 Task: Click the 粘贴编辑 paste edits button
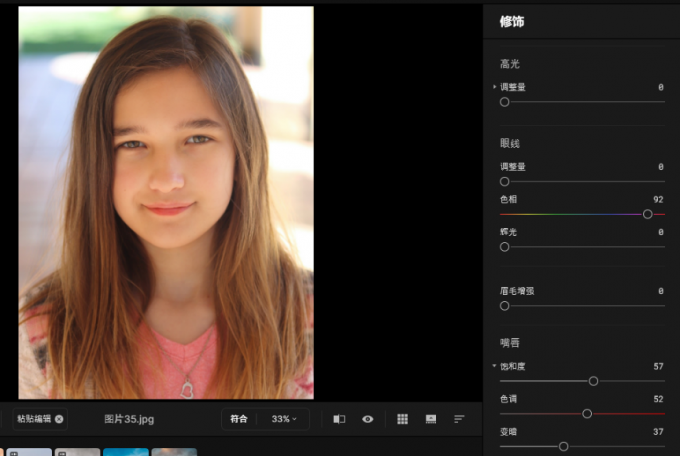click(34, 419)
